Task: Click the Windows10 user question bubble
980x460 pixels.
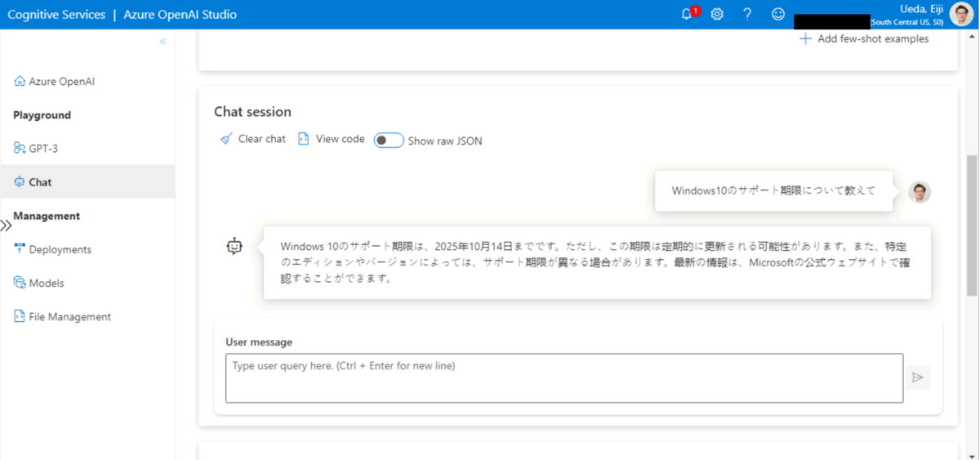Action: pyautogui.click(x=773, y=190)
